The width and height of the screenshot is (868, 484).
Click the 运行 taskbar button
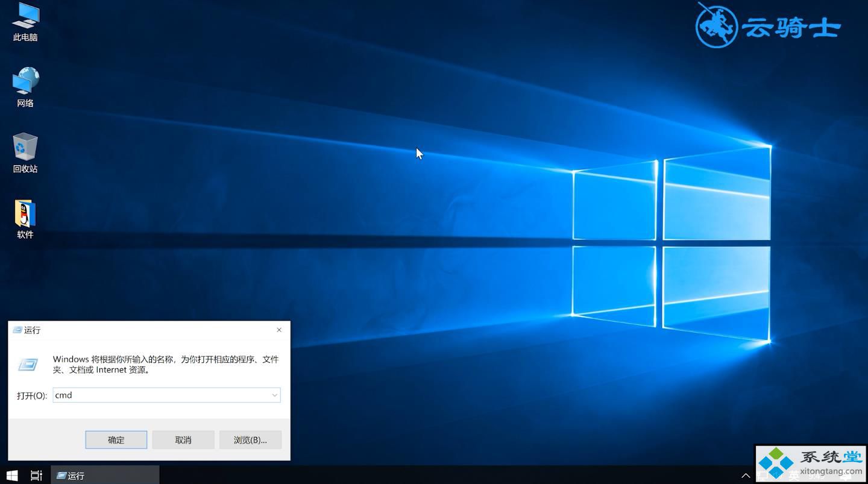pyautogui.click(x=105, y=476)
